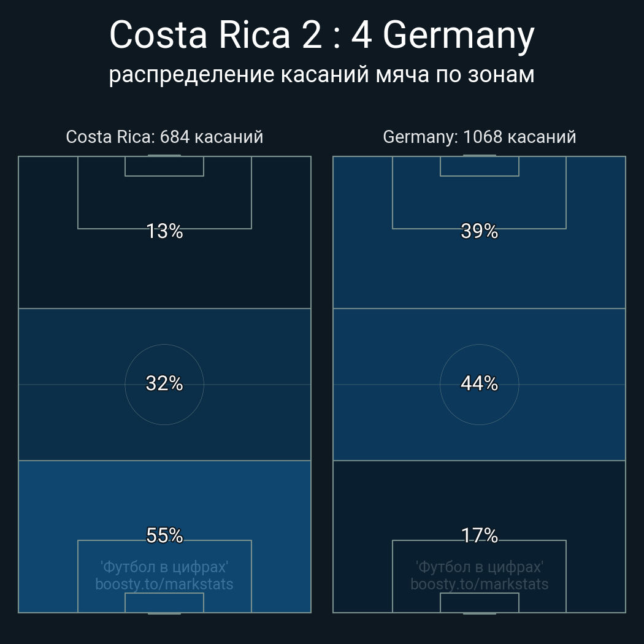This screenshot has width=644, height=644.
Task: Click the bottom six-yard box on Costa Rica pitch
Action: click(164, 603)
